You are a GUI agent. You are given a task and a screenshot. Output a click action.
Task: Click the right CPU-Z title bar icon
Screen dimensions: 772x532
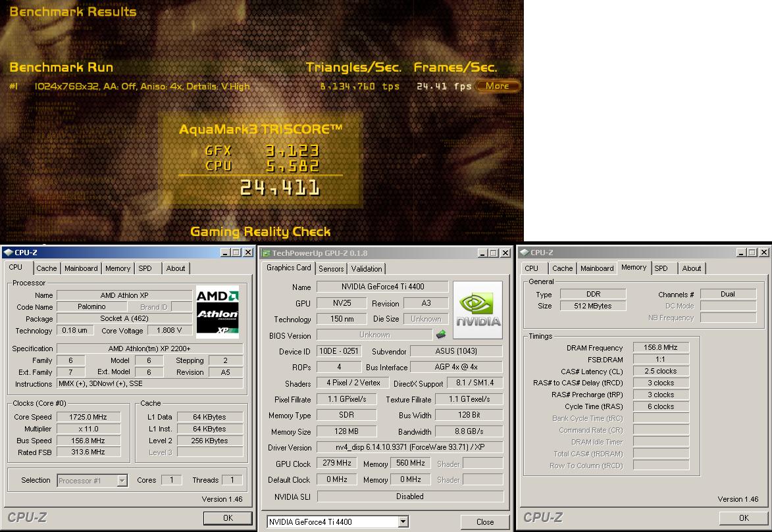tap(525, 253)
